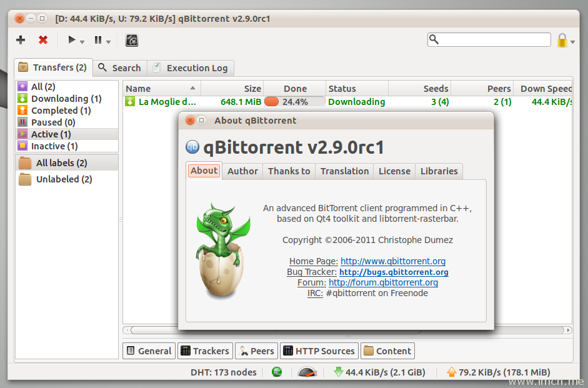The image size is (588, 388).
Task: Click the 648.1 MiB size cell
Action: pyautogui.click(x=241, y=102)
